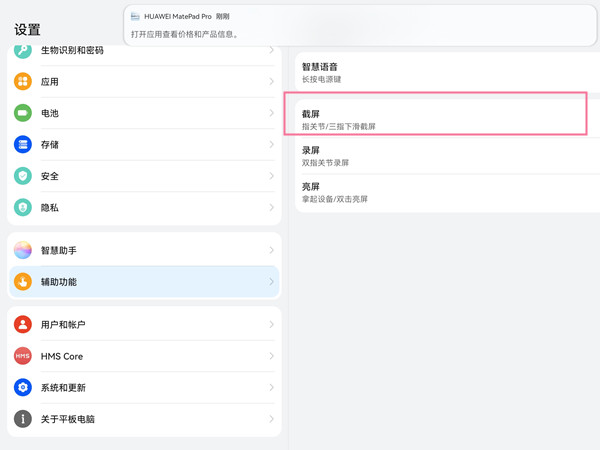600x450 pixels.
Task: Tap the green battery (电池) icon
Action: [x=23, y=113]
